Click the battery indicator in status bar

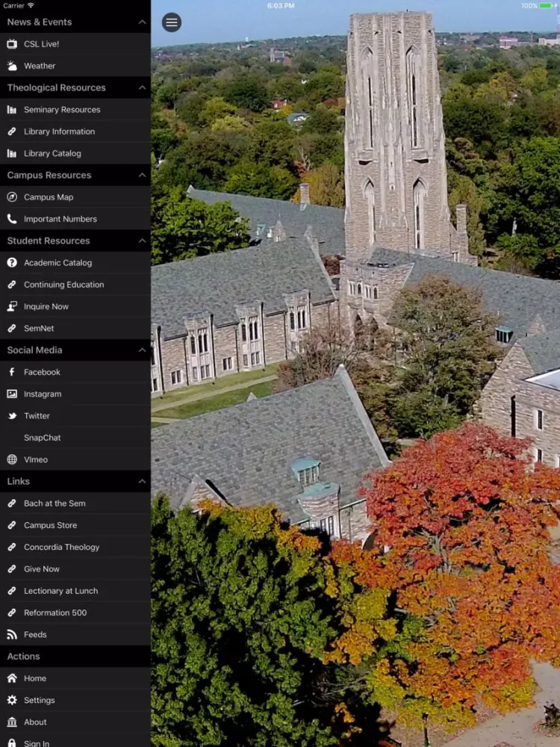547,6
